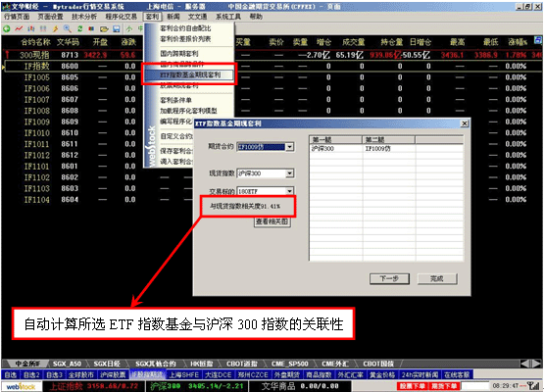Switch to the SGX日经 tab
This screenshot has height=392, width=544.
(107, 364)
